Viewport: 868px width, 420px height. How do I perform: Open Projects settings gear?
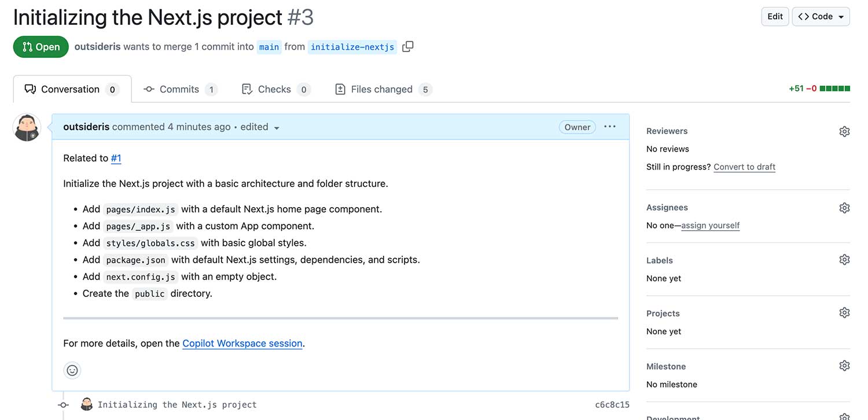[844, 313]
